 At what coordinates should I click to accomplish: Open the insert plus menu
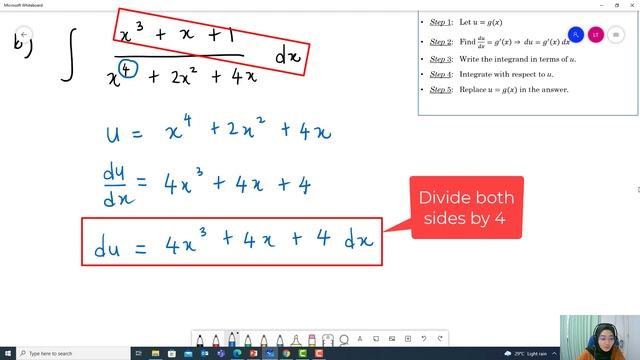(408, 339)
